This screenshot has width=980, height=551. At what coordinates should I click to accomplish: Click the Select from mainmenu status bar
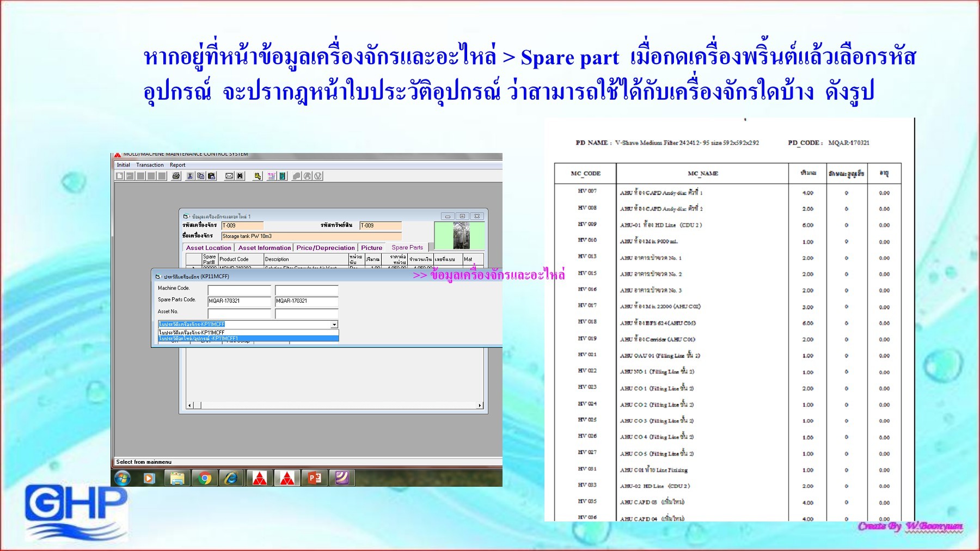(144, 461)
